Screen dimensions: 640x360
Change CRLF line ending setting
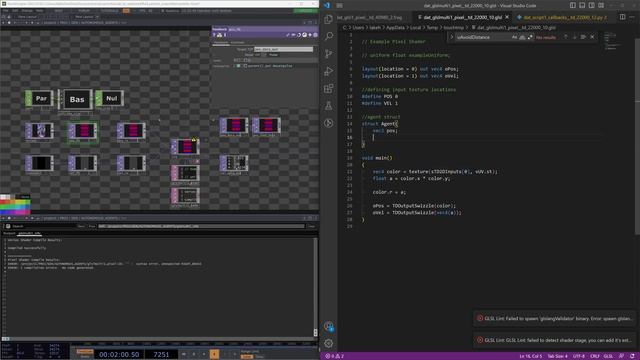click(x=594, y=356)
